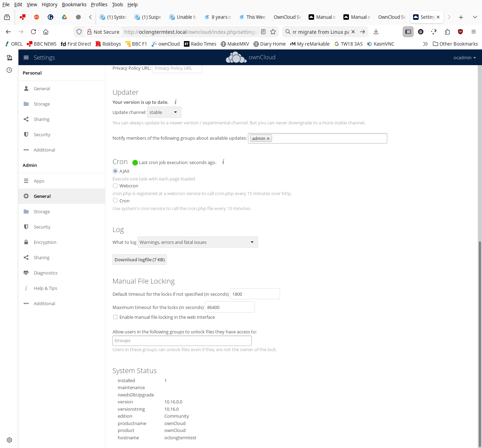
Task: Click the info icon beside Updater status
Action: [x=176, y=102]
